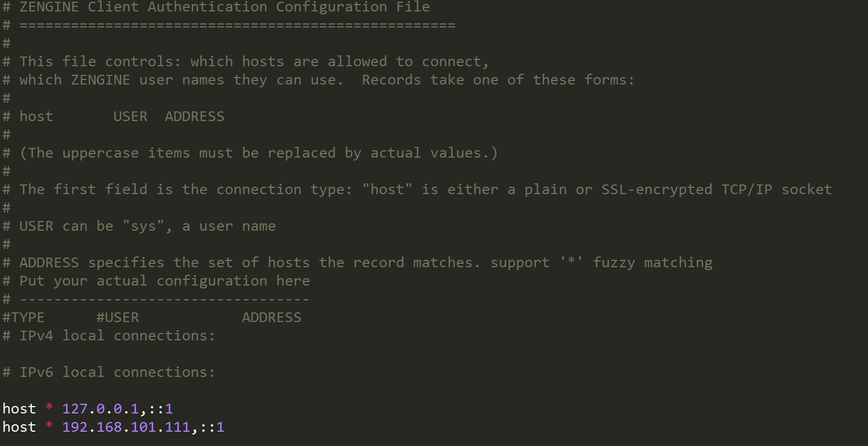Viewport: 868px width, 446px height.
Task: Click the "#TYPE" column header
Action: tap(23, 318)
